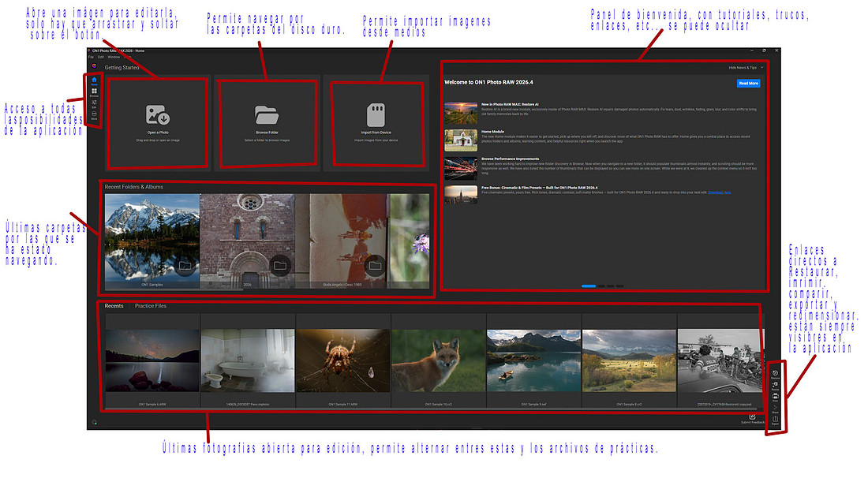
Task: Open the Edit menu in menu bar
Action: pos(101,57)
